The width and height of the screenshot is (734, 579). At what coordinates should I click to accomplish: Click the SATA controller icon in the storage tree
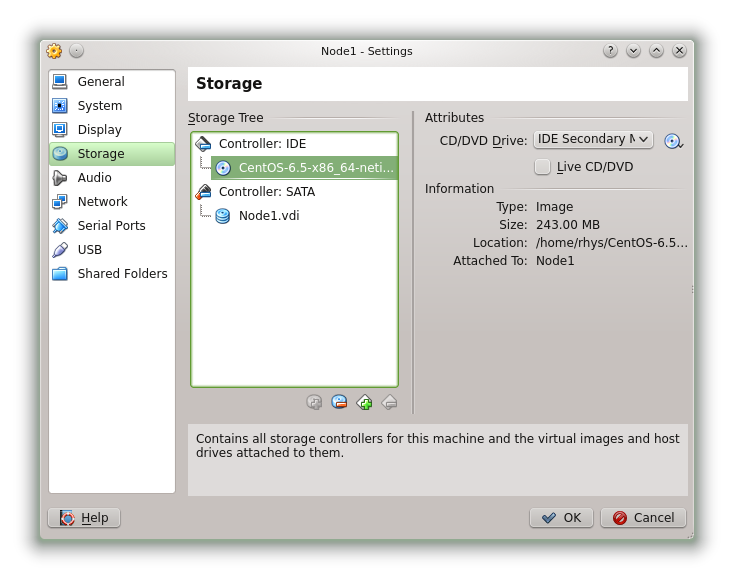pyautogui.click(x=204, y=192)
